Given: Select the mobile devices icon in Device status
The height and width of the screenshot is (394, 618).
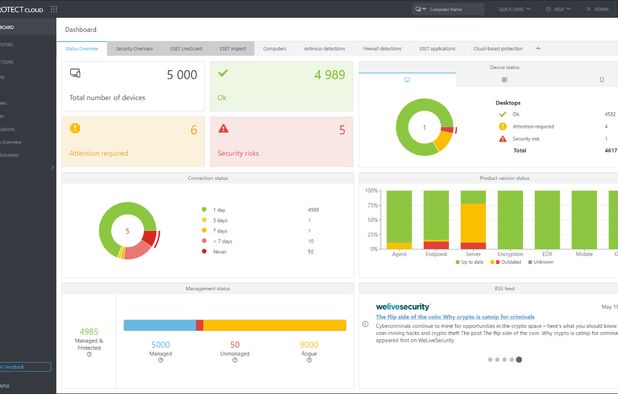Looking at the screenshot, I should (602, 80).
